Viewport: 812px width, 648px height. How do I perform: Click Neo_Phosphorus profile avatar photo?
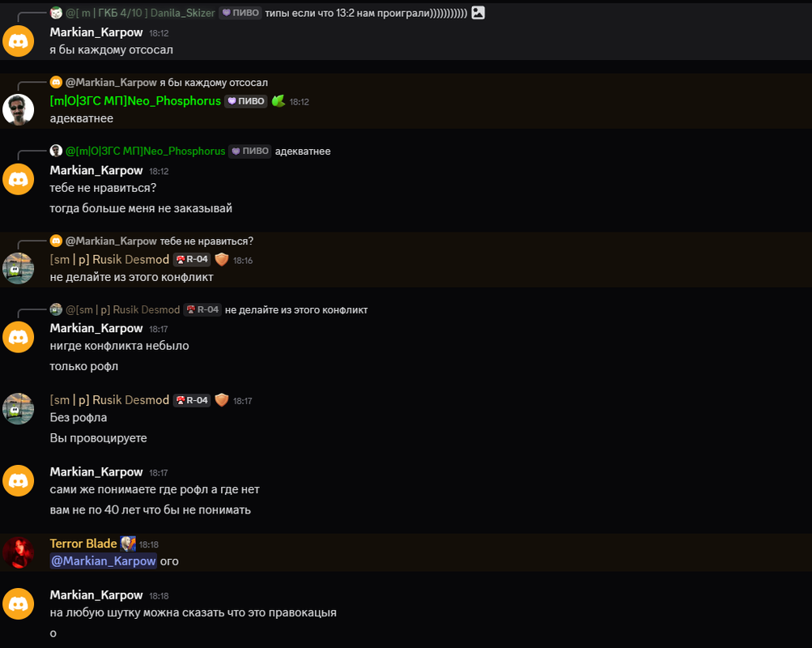click(18, 110)
